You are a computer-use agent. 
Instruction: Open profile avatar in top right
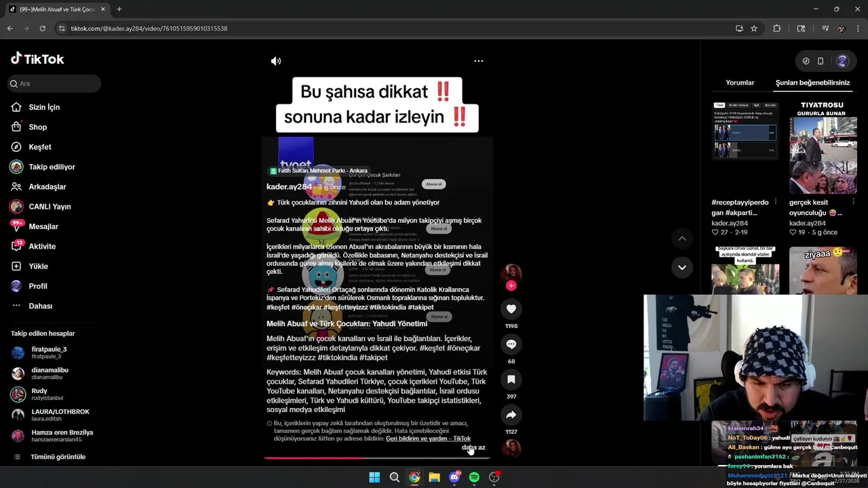(842, 61)
